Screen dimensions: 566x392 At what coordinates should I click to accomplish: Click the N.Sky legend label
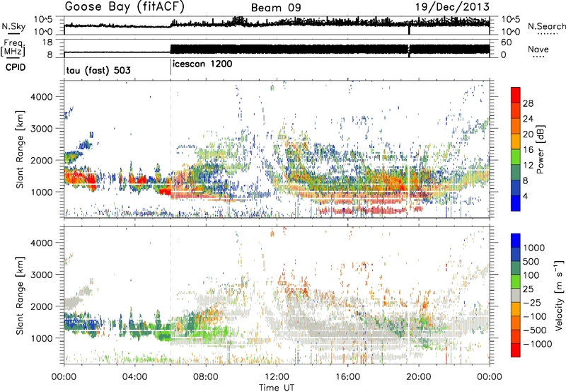13,26
